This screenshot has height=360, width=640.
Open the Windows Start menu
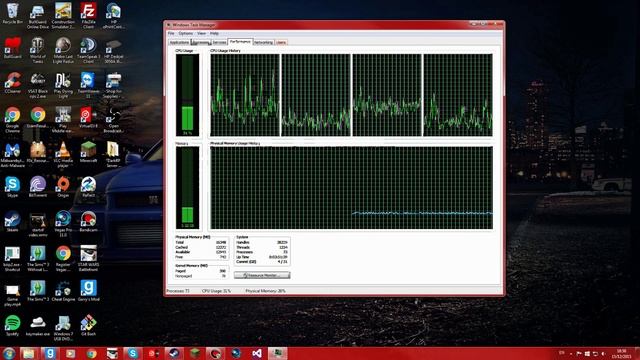coord(8,353)
